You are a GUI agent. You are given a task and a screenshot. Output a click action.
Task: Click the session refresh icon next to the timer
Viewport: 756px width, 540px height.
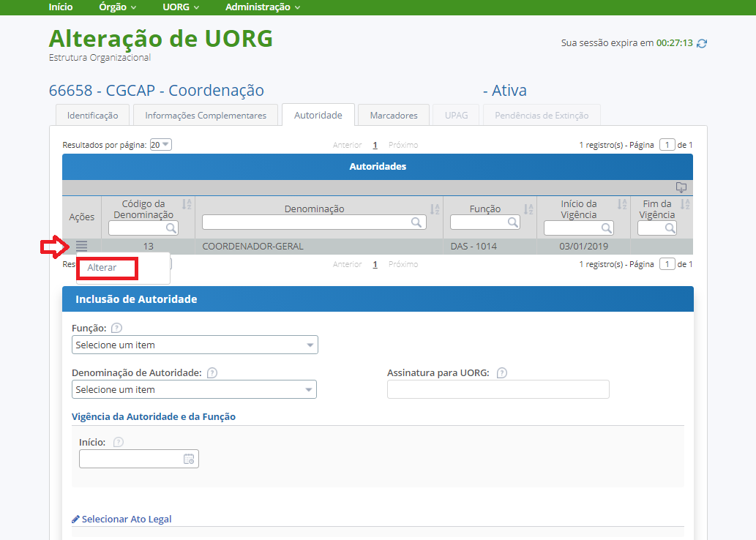(x=701, y=43)
